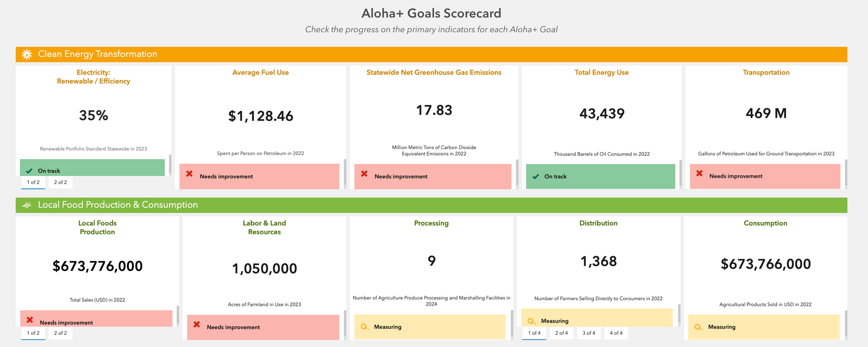Screen dimensions: 868x347
Task: Click the On track status bar under Total Energy Use
Action: click(600, 176)
